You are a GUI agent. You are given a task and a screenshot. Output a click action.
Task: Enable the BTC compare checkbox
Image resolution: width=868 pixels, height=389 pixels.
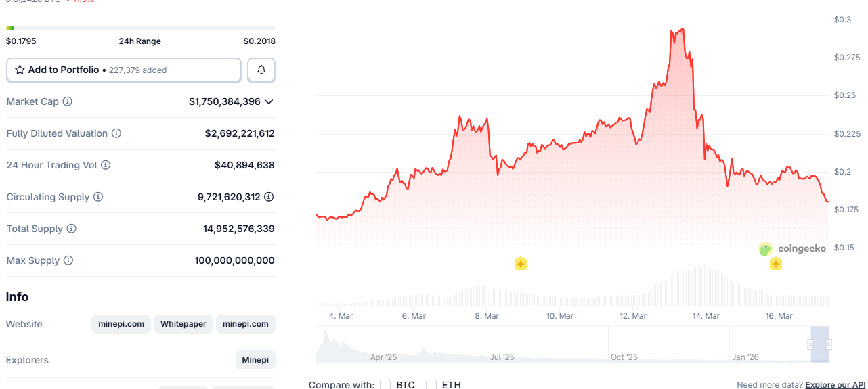tap(385, 384)
